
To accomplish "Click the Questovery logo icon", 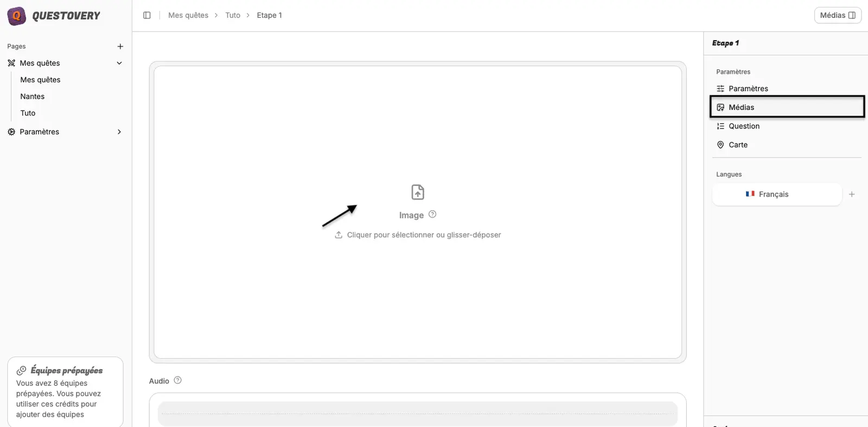I will [17, 16].
